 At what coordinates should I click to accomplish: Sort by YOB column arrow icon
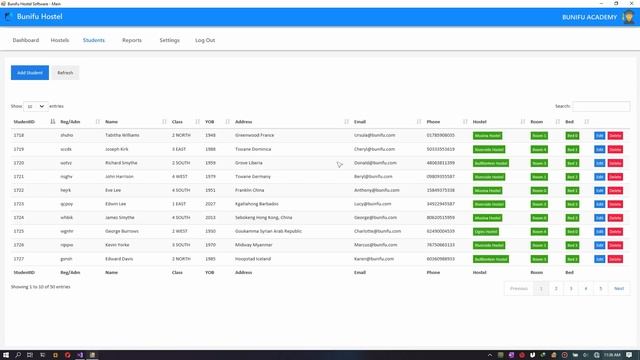[227, 122]
